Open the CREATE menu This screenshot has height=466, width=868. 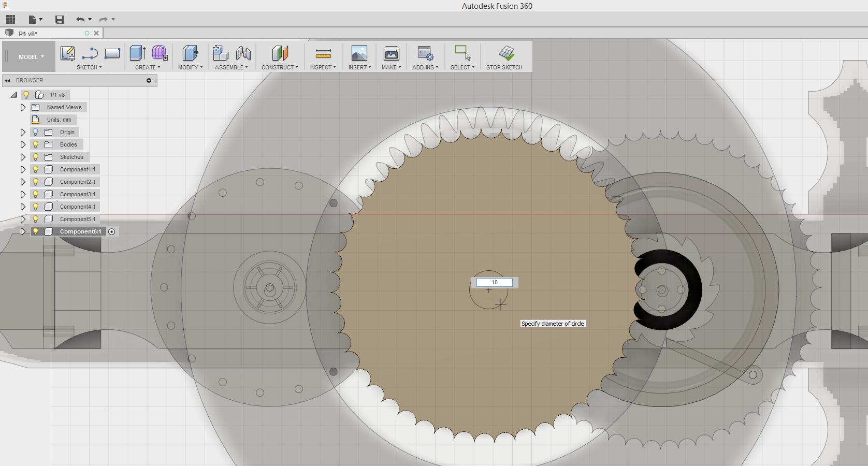[x=148, y=67]
